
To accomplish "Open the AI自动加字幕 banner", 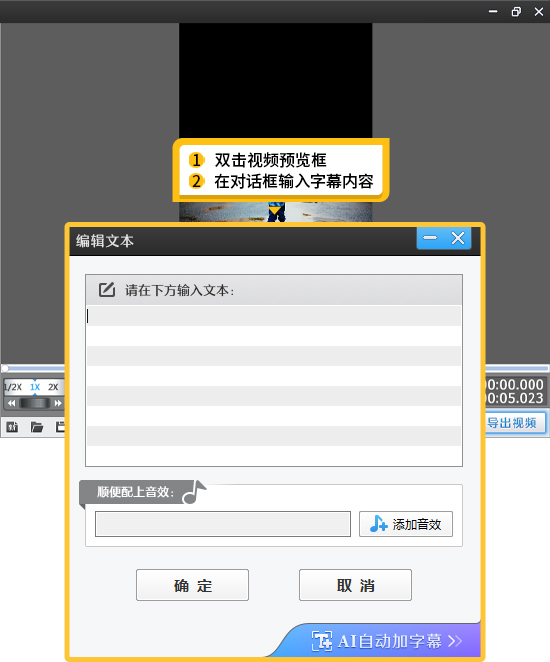I will tap(386, 641).
